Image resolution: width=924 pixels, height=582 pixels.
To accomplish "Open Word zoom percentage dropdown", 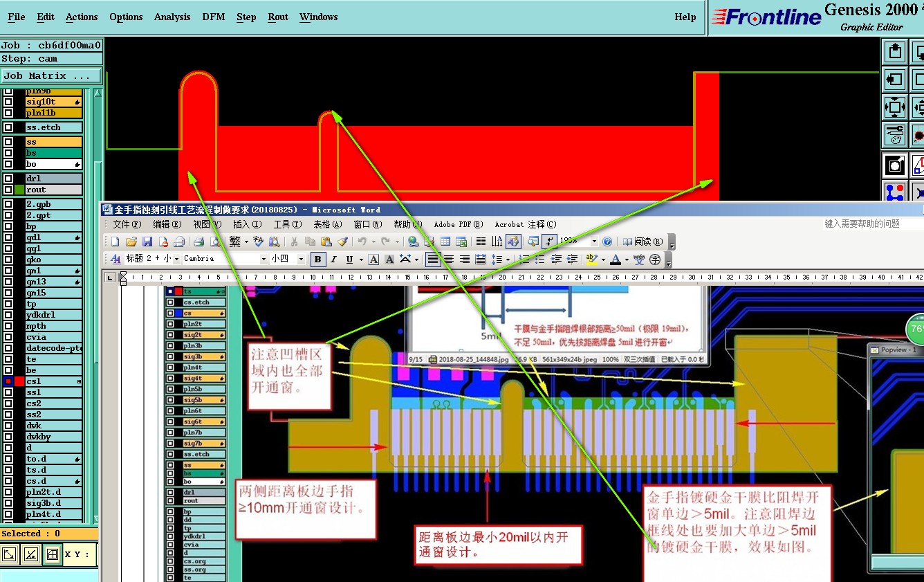I will pyautogui.click(x=593, y=242).
